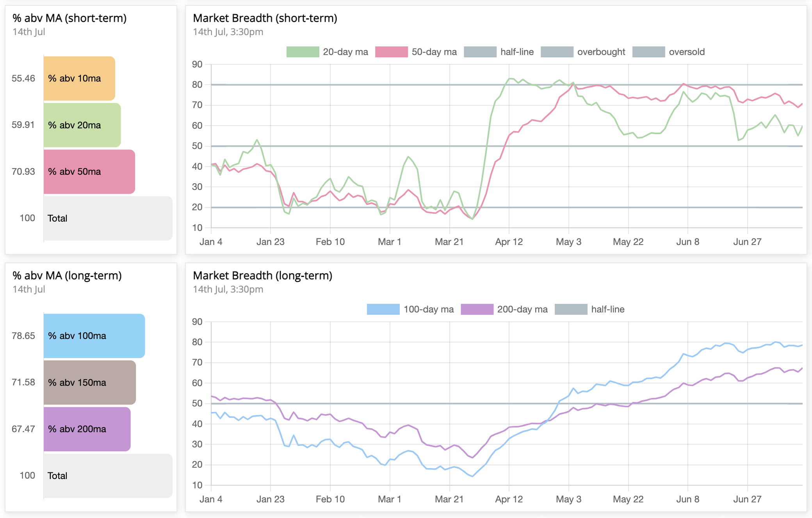Screen dimensions: 812x518
Task: Click the overbought legend label
Action: [601, 52]
